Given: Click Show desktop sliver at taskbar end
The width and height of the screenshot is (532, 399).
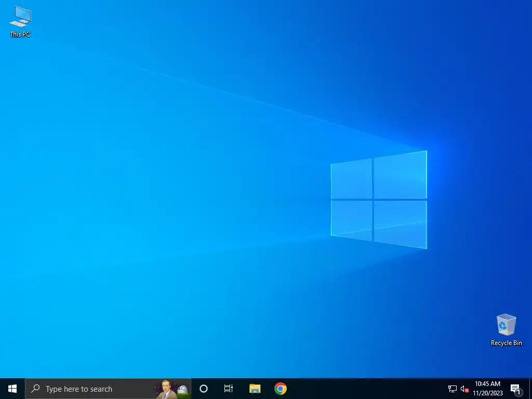Looking at the screenshot, I should (x=530, y=389).
